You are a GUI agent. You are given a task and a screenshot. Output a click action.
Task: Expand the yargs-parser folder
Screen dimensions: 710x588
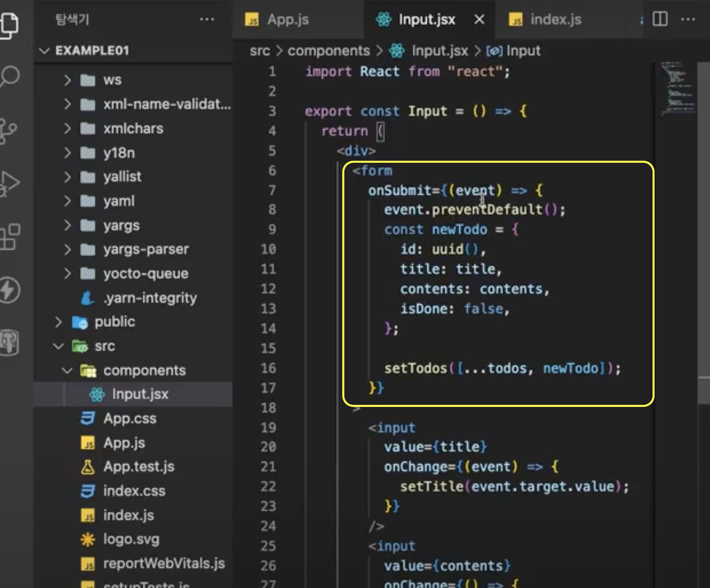click(x=67, y=249)
